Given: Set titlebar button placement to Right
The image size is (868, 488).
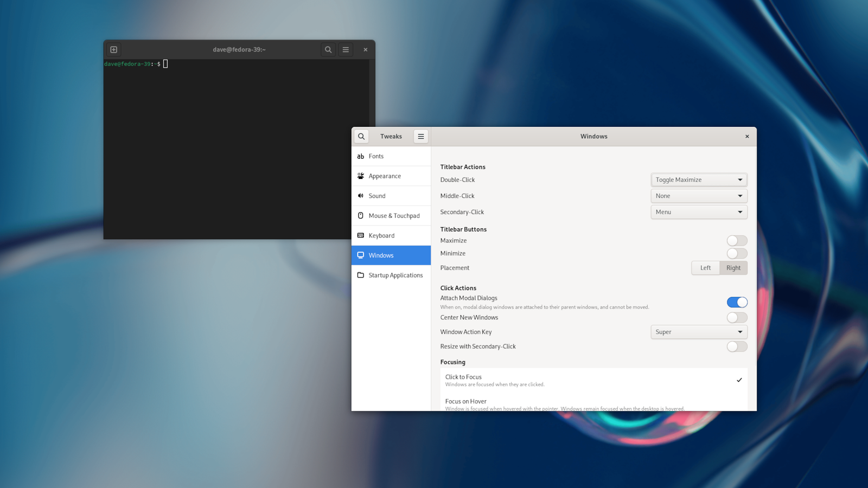Looking at the screenshot, I should [733, 268].
